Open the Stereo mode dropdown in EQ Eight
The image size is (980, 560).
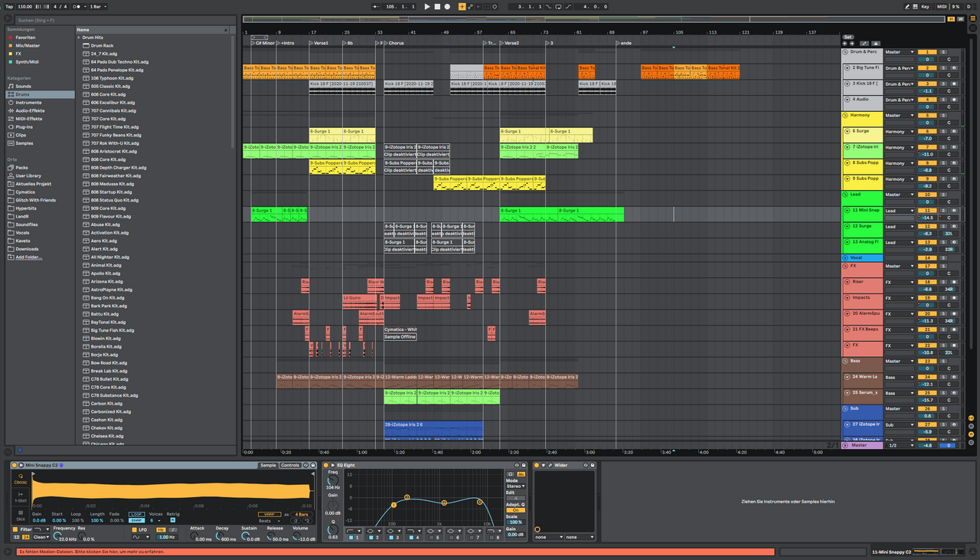click(514, 486)
